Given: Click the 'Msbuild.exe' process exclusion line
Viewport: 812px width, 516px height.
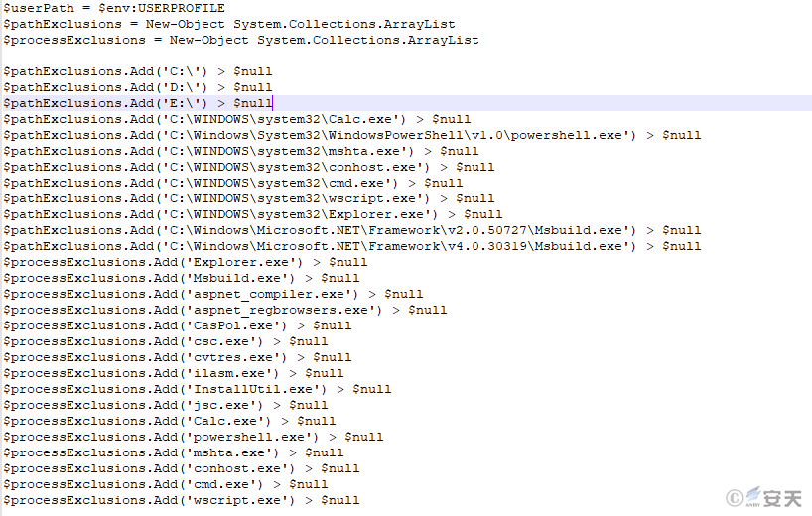Looking at the screenshot, I should click(182, 279).
